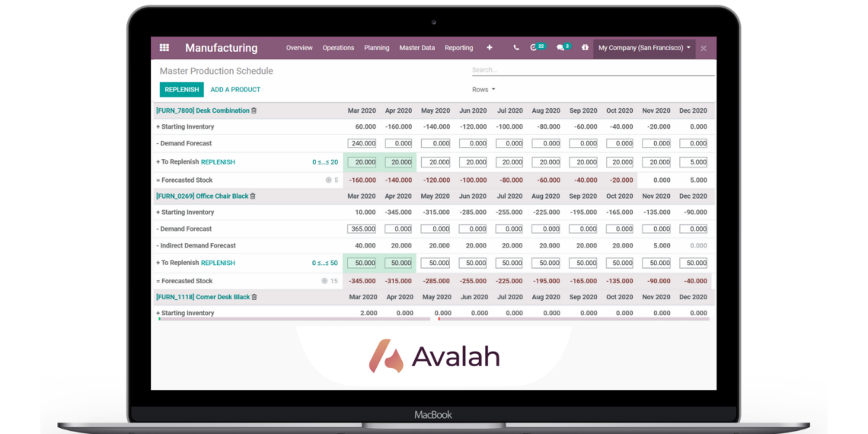Click trash icon beside Office Chair Black
The image size is (868, 434).
tap(254, 196)
